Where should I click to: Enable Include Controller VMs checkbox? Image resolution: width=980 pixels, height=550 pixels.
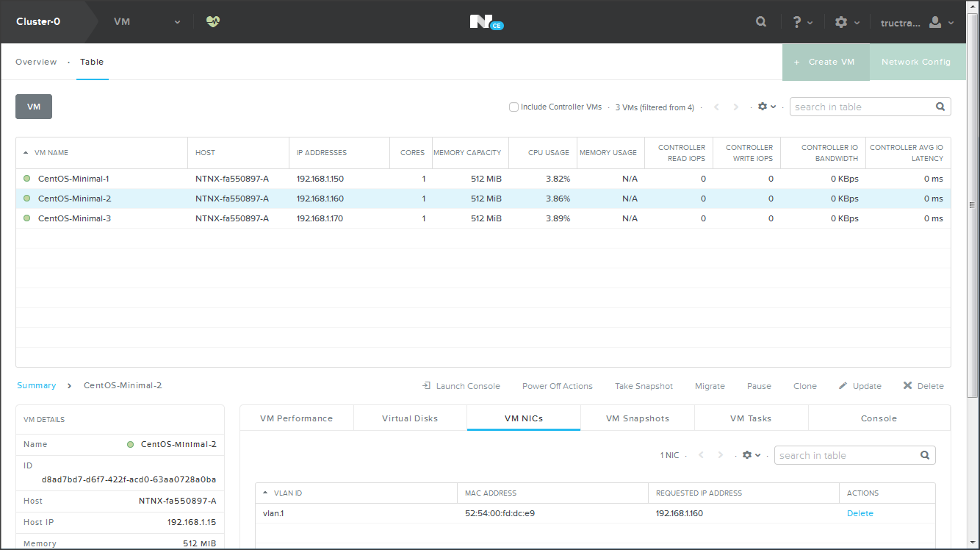514,107
